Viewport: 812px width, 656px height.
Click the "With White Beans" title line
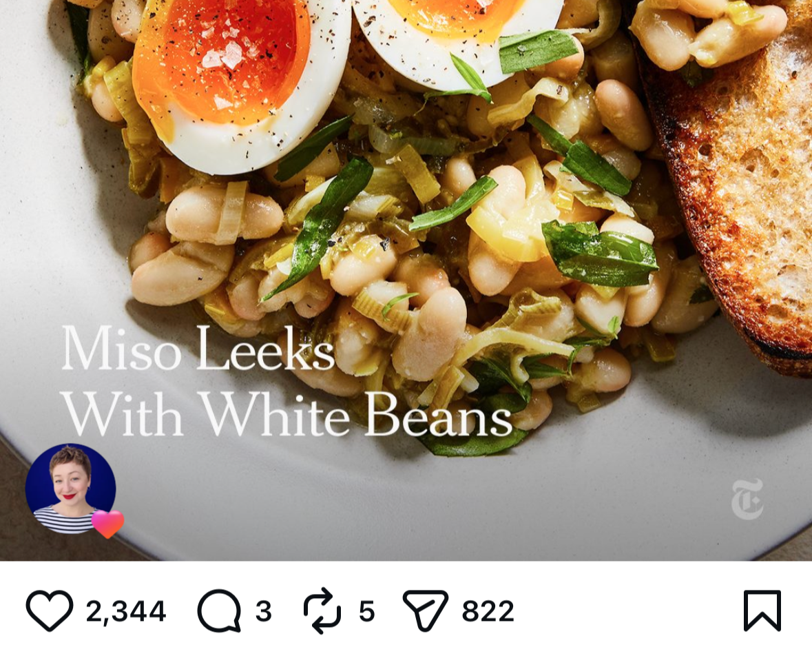(x=287, y=413)
